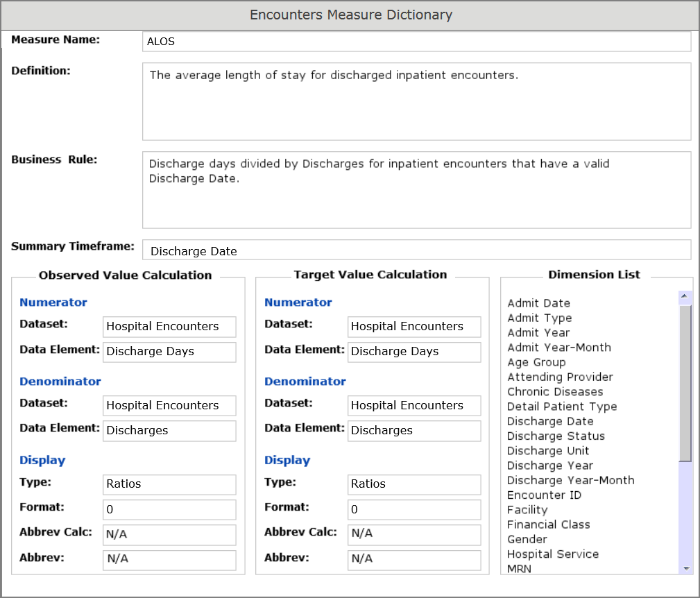
Task: Click inside the Definition text area
Action: tap(416, 101)
